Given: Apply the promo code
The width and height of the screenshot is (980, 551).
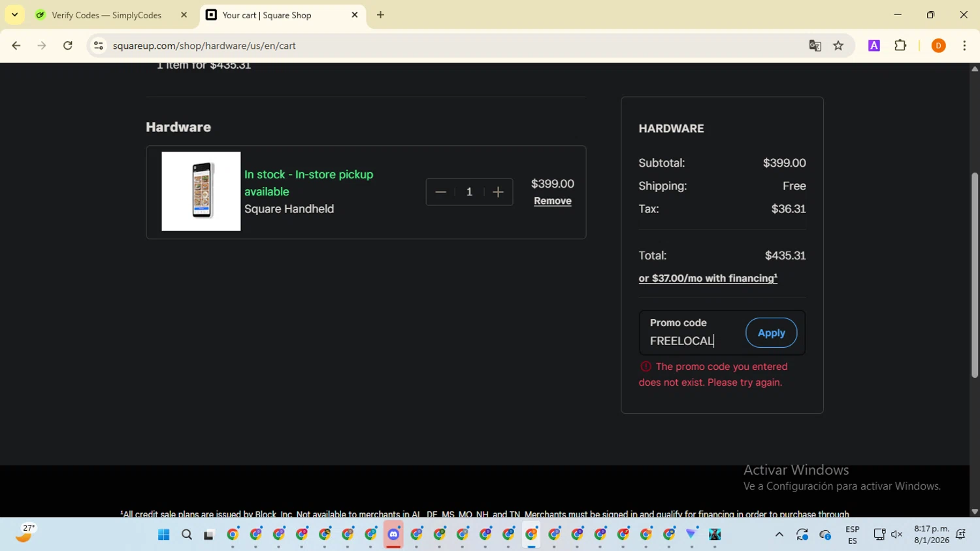Looking at the screenshot, I should tap(771, 333).
